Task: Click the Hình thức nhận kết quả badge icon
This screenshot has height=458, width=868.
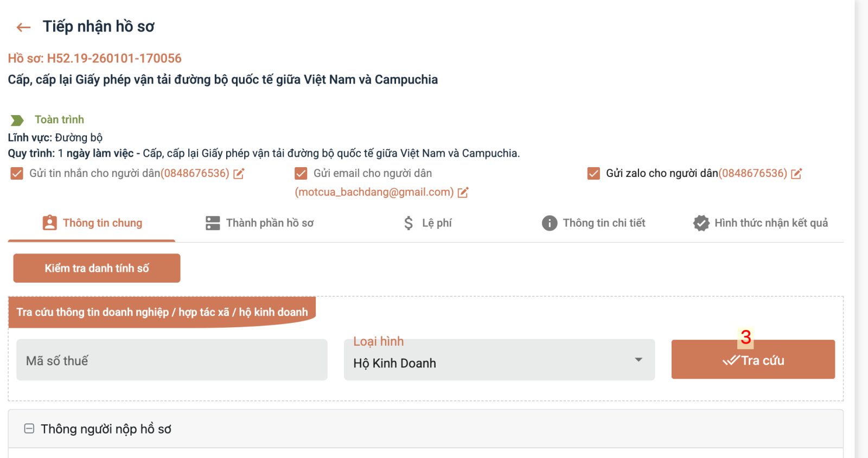Action: tap(701, 223)
